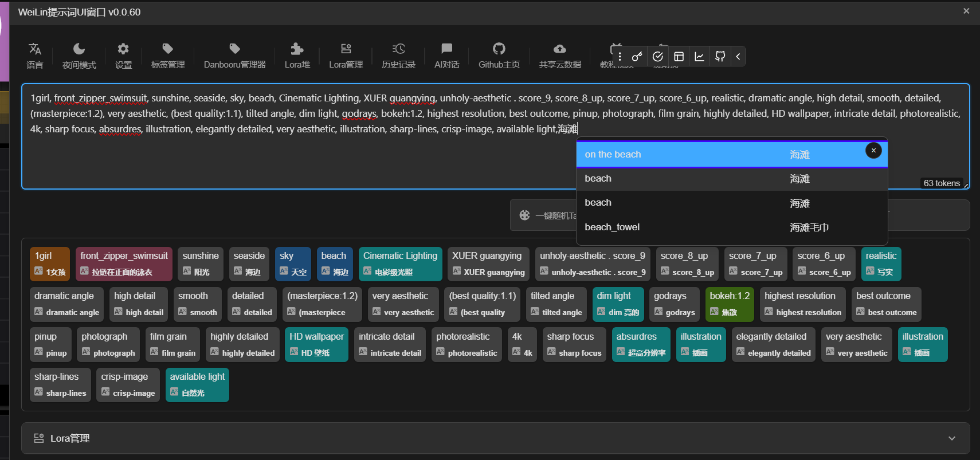Viewport: 980px width, 460px height.
Task: Open 共享云数据 cloud data
Action: [x=560, y=56]
